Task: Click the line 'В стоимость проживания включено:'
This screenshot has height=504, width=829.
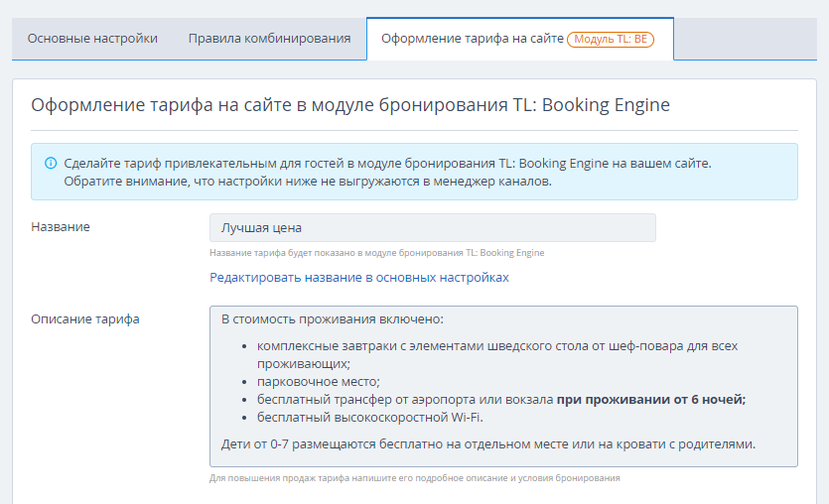Action: pos(332,319)
